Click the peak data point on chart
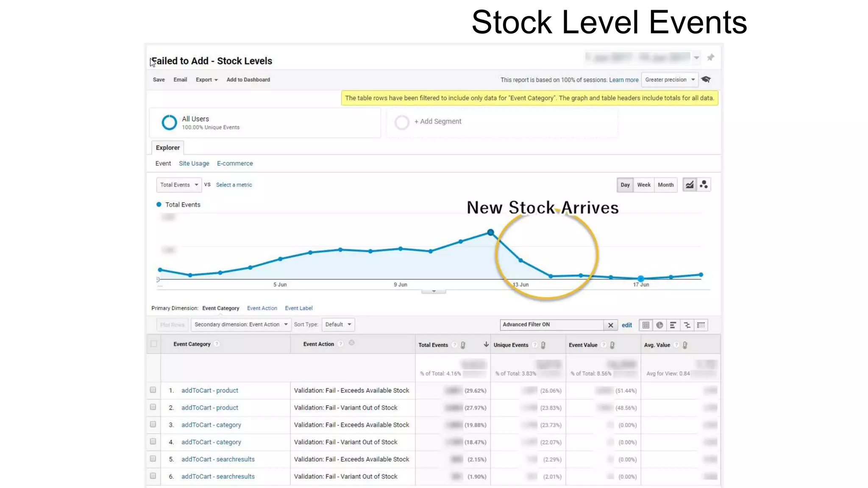 point(490,232)
